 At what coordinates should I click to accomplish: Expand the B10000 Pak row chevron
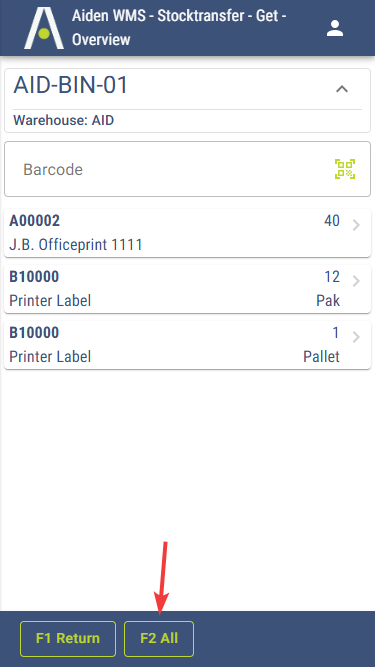pyautogui.click(x=356, y=281)
